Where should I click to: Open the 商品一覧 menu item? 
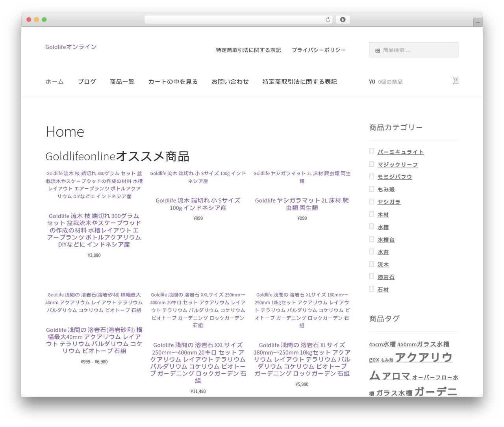[122, 82]
